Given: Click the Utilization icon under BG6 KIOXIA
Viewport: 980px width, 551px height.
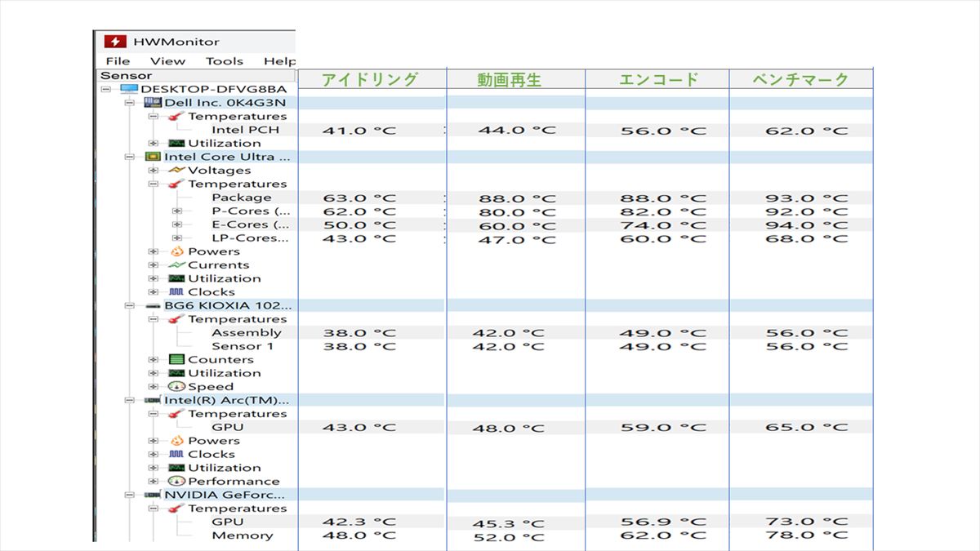Looking at the screenshot, I should [x=176, y=373].
